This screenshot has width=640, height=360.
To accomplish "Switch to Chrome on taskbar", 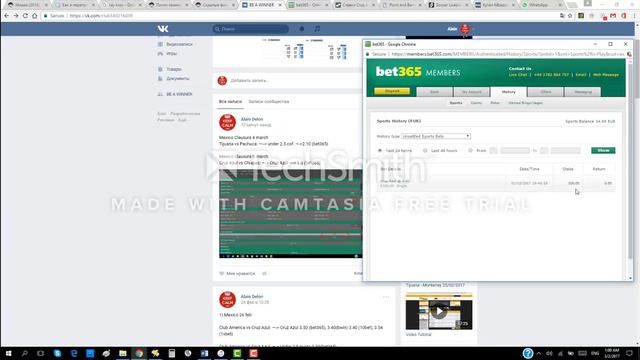I will pyautogui.click(x=139, y=353).
